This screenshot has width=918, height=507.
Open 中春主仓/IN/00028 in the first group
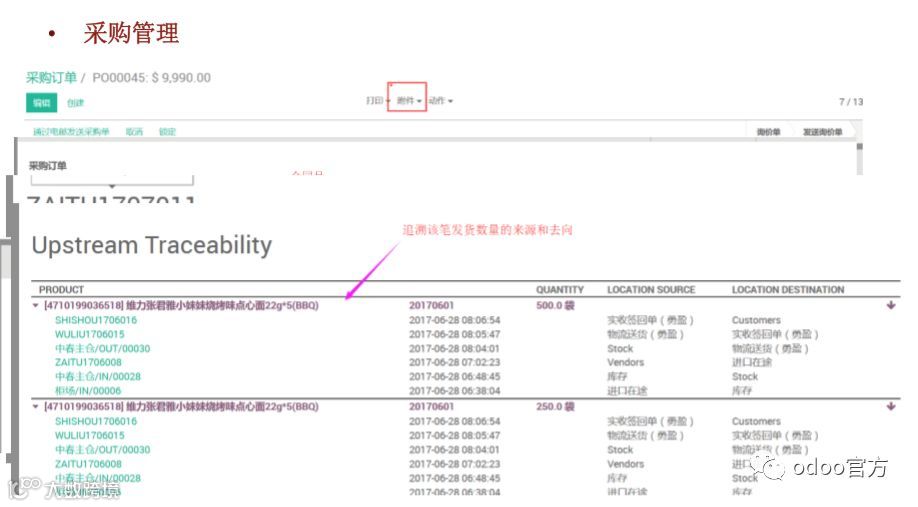click(x=98, y=376)
